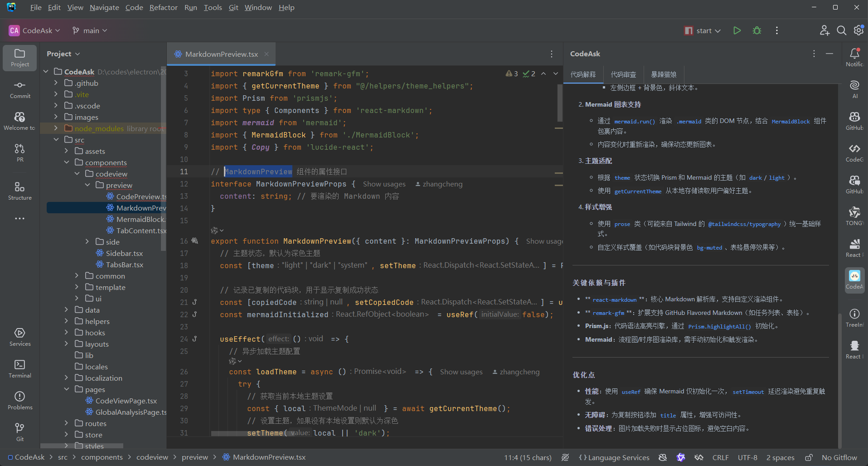This screenshot has height=466, width=868.
Task: Toggle inspection highlighting via status bar eye icon
Action: [x=565, y=457]
